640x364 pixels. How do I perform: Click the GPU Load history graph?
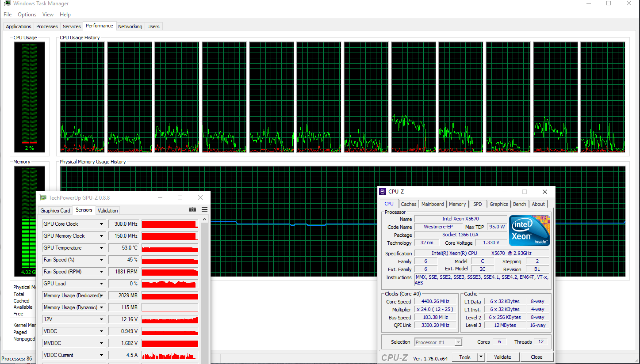coord(170,284)
